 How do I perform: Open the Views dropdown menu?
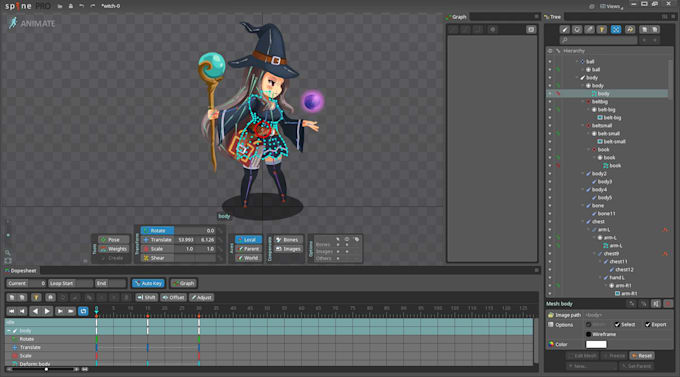611,6
